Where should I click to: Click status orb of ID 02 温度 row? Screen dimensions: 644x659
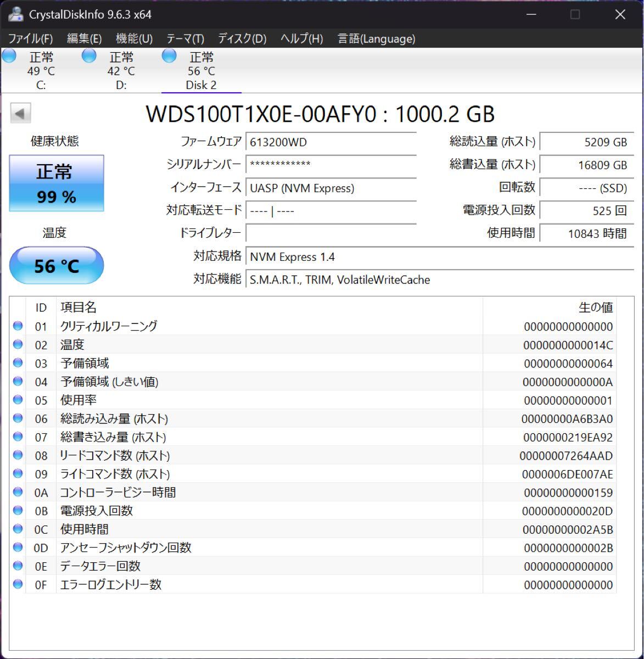pos(18,344)
